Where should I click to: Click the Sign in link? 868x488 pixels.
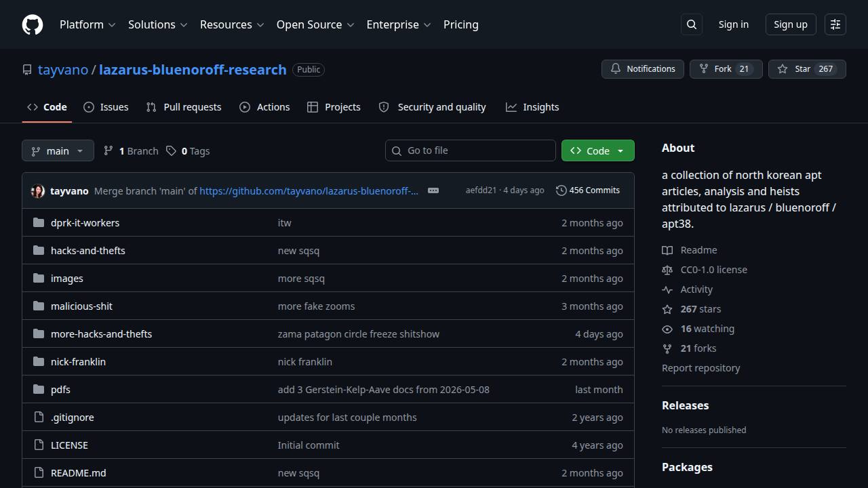pyautogui.click(x=734, y=24)
